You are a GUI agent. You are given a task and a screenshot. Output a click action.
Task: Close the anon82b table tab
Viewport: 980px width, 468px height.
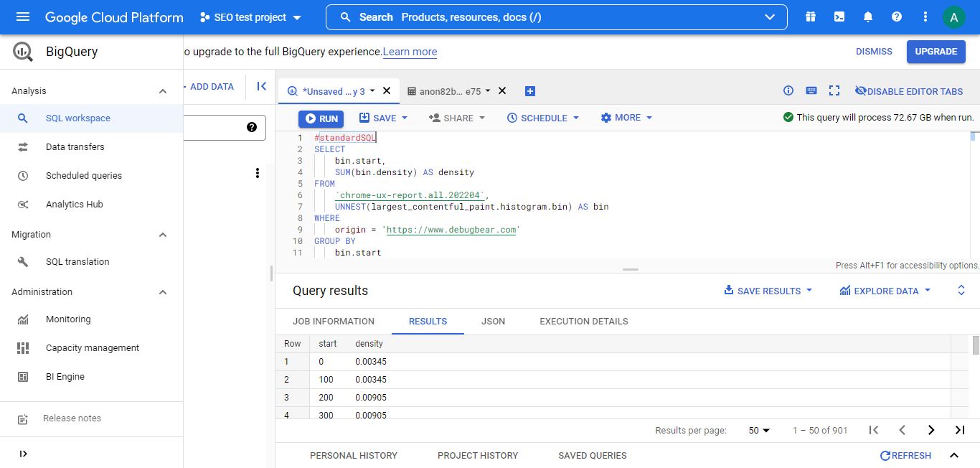tap(502, 91)
